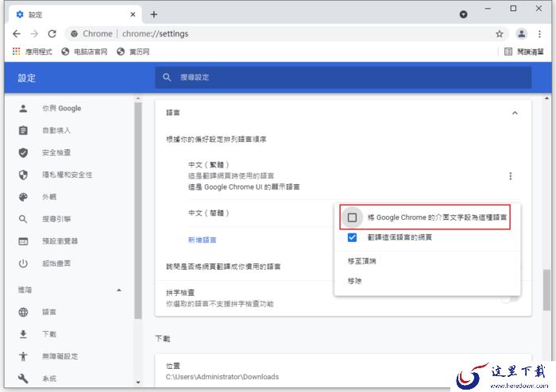Click the clipboard icon beside 自動填入
Viewport: 556px width, 392px height.
point(23,130)
